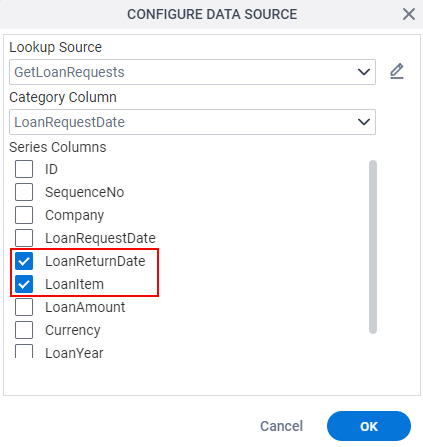Expand the Category Column dropdown arrow
The width and height of the screenshot is (423, 447).
[364, 122]
